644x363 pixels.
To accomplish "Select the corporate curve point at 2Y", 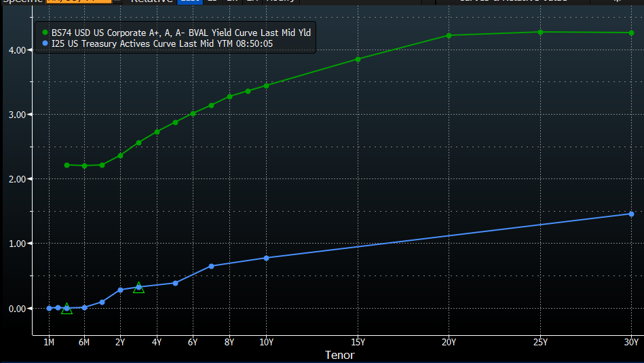I will coord(120,155).
